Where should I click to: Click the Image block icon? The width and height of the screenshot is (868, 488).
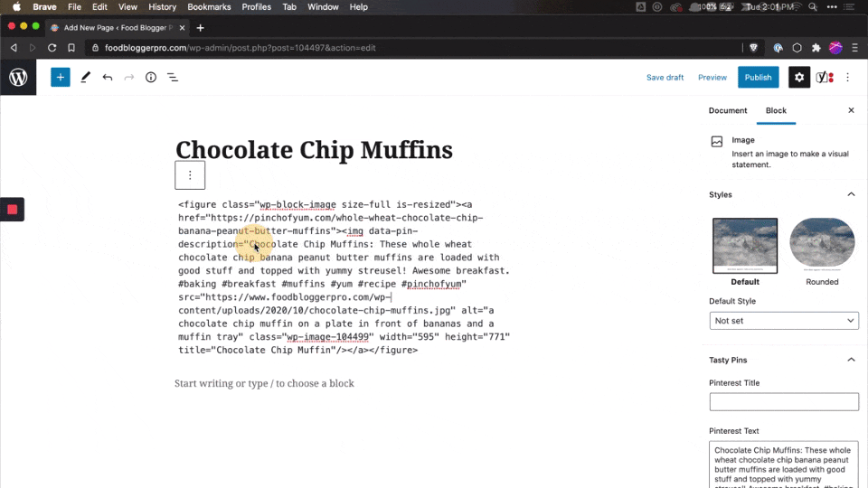[x=717, y=142]
